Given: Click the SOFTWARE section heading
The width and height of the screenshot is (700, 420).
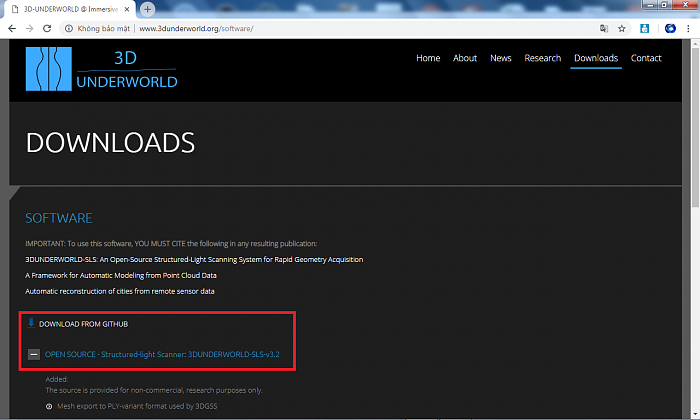Looking at the screenshot, I should tap(59, 218).
